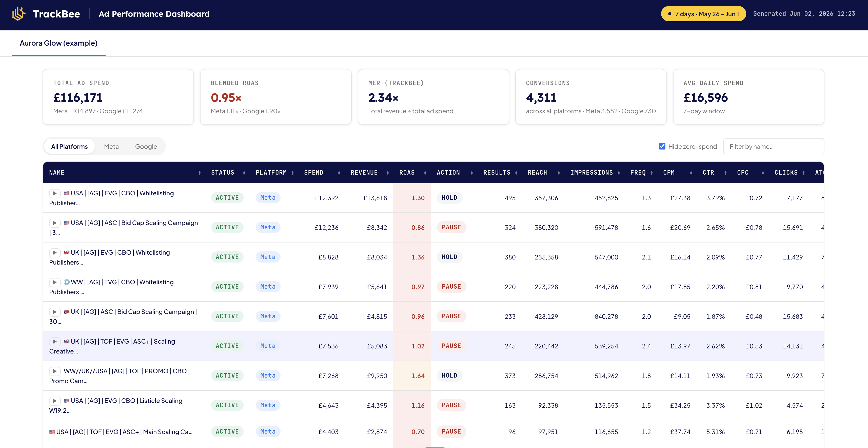
Task: Click the £13,618 revenue value
Action: 375,198
